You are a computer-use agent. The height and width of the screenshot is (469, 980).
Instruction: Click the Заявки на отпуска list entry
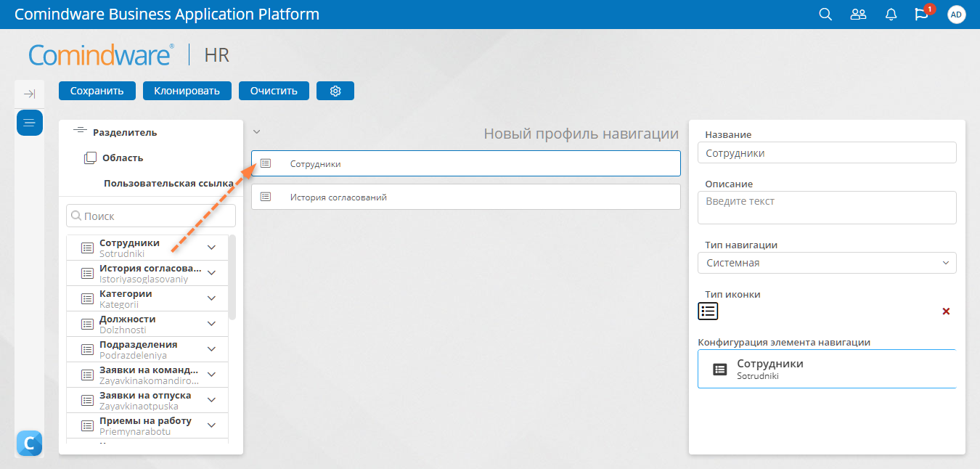(x=147, y=400)
